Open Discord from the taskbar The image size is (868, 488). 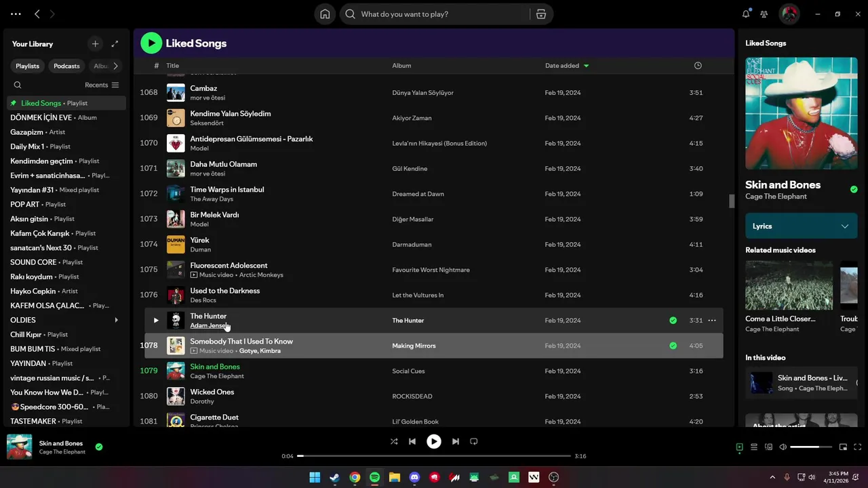click(415, 477)
